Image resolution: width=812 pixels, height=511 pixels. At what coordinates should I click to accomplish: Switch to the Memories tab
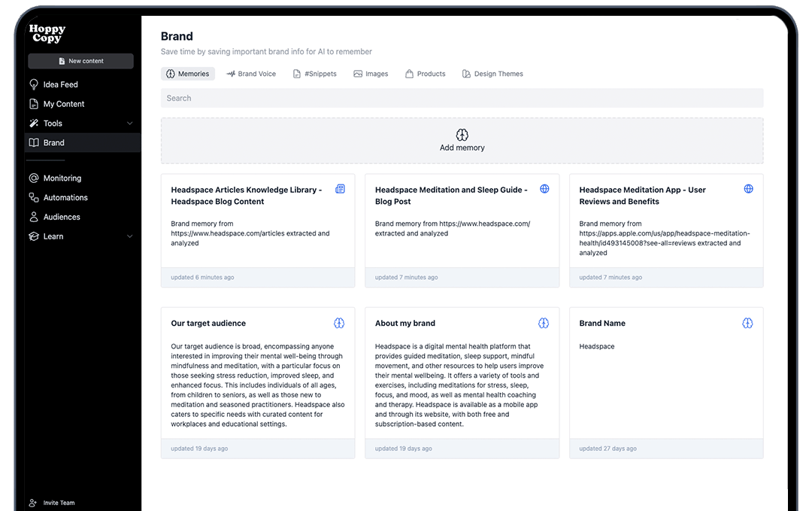click(187, 74)
